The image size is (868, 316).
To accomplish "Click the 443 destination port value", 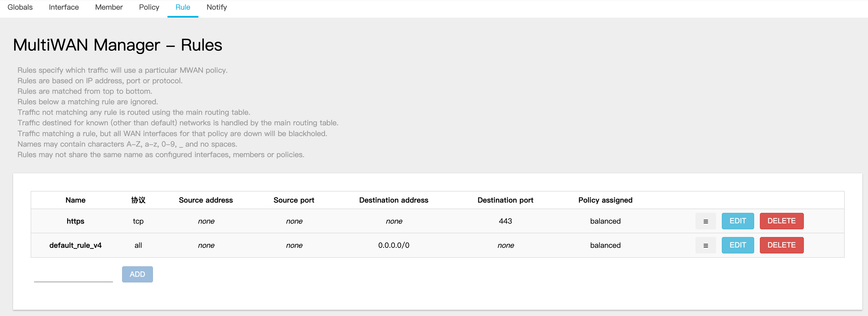I will click(505, 221).
